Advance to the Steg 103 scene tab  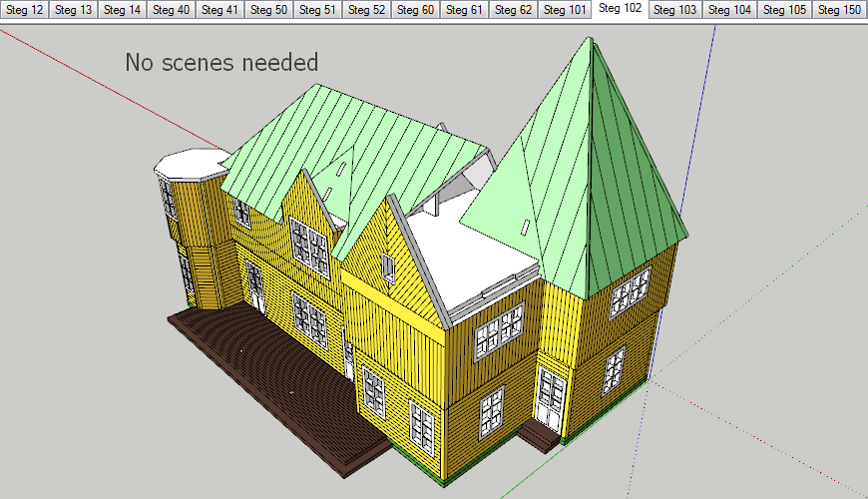675,10
